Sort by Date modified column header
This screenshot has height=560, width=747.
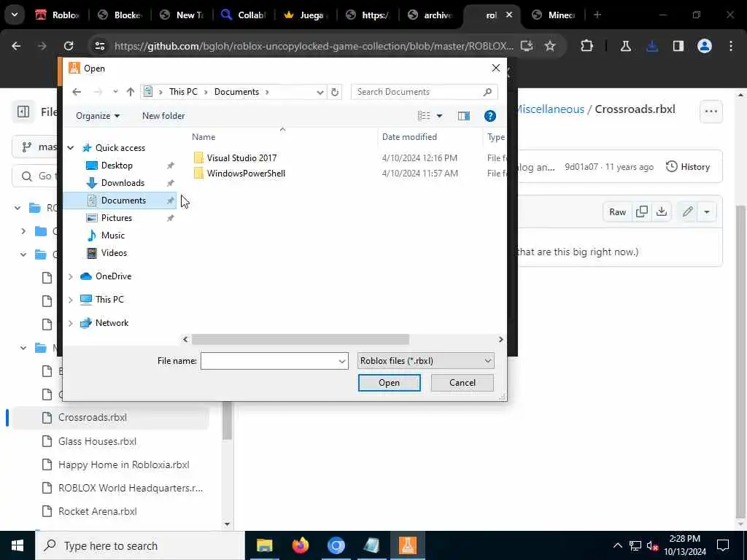click(410, 137)
